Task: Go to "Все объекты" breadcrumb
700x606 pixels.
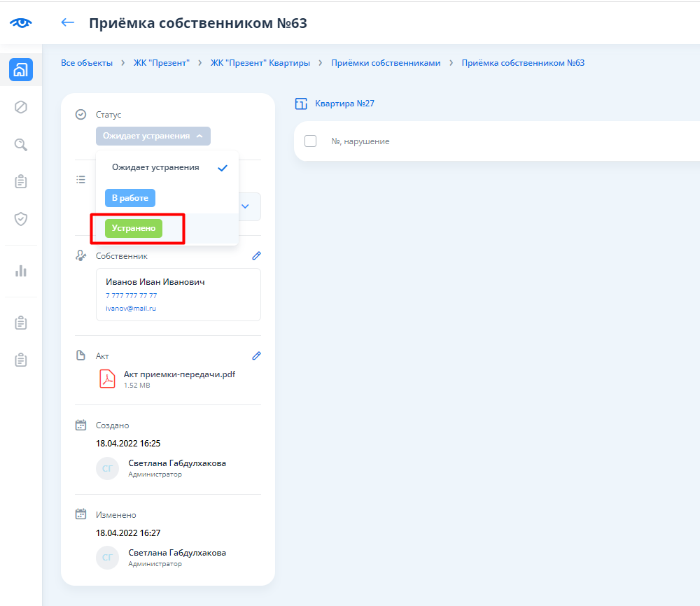Action: click(87, 63)
